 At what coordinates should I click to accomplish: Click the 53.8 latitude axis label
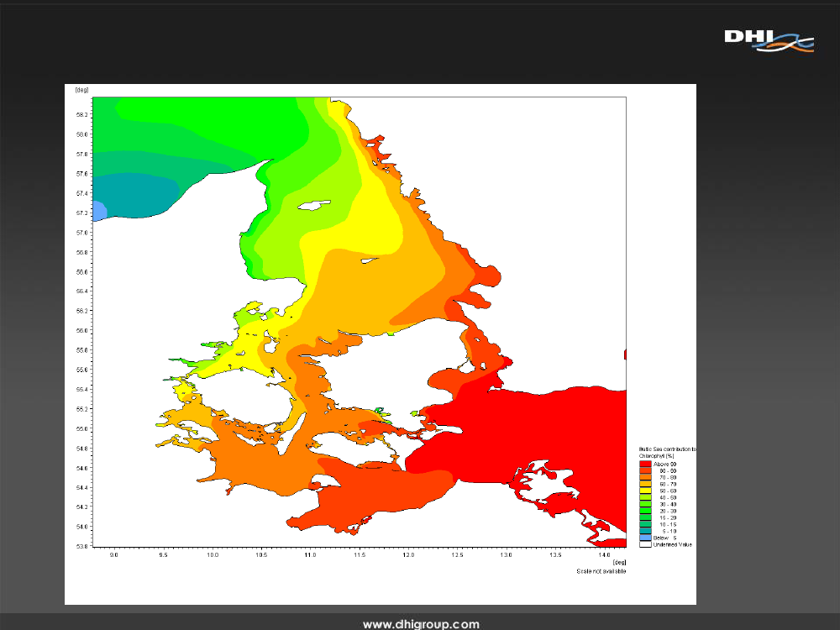click(82, 547)
